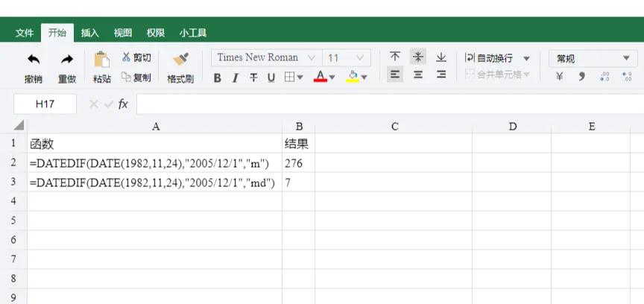Click cell B2 showing 276
This screenshot has height=304, width=644.
299,163
